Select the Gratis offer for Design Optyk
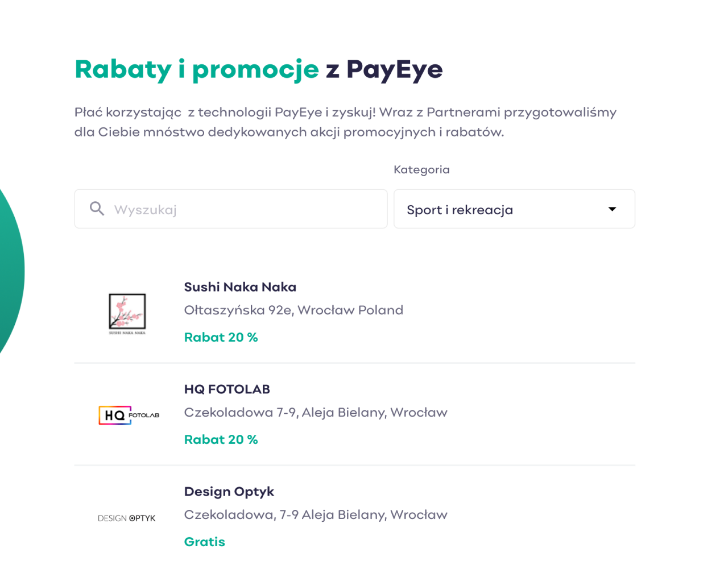This screenshot has height=561, width=728. 205,542
